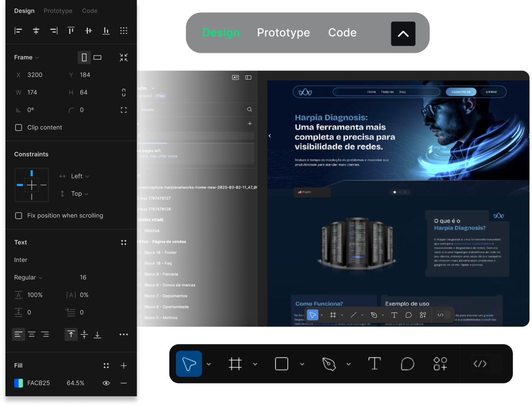Click the FACB25 fill color swatch
Screen dimensions: 532x406
click(x=19, y=383)
